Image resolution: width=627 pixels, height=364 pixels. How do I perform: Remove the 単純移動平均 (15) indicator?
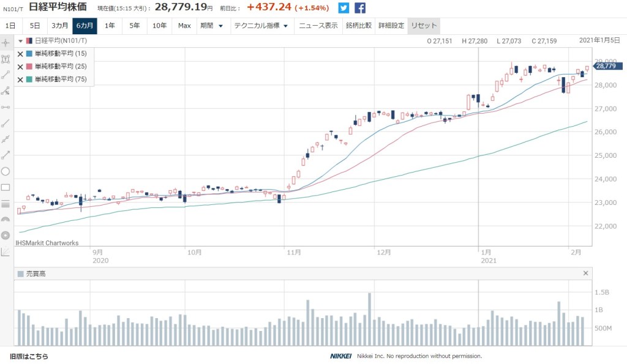click(x=20, y=54)
